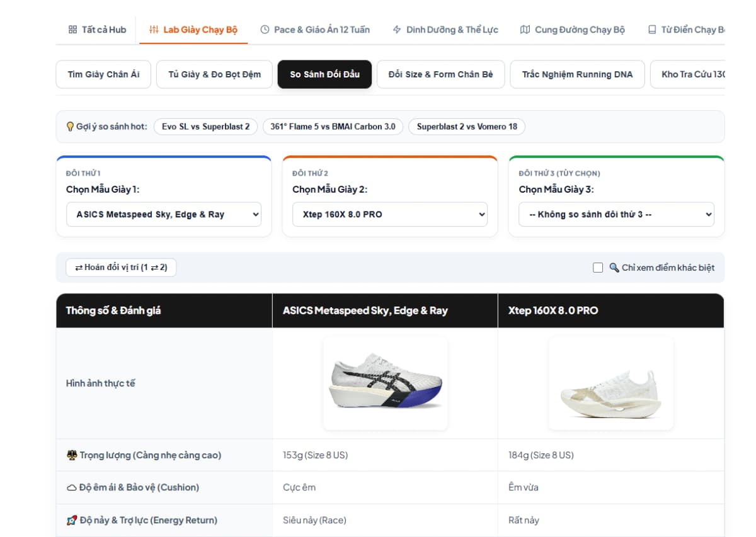Click the scale icon beside Trọng lượng
The height and width of the screenshot is (537, 756).
[x=72, y=455]
